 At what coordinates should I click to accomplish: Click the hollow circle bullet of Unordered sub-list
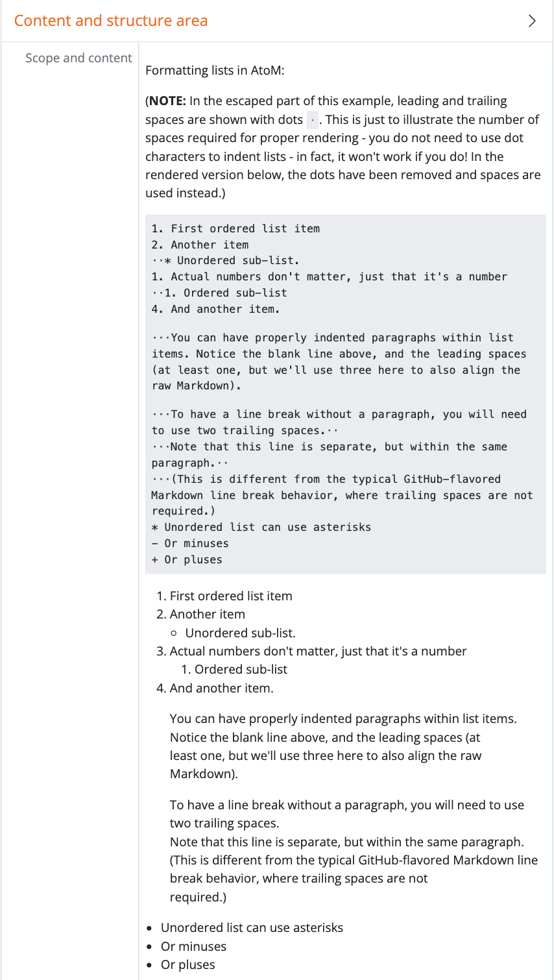(x=174, y=633)
